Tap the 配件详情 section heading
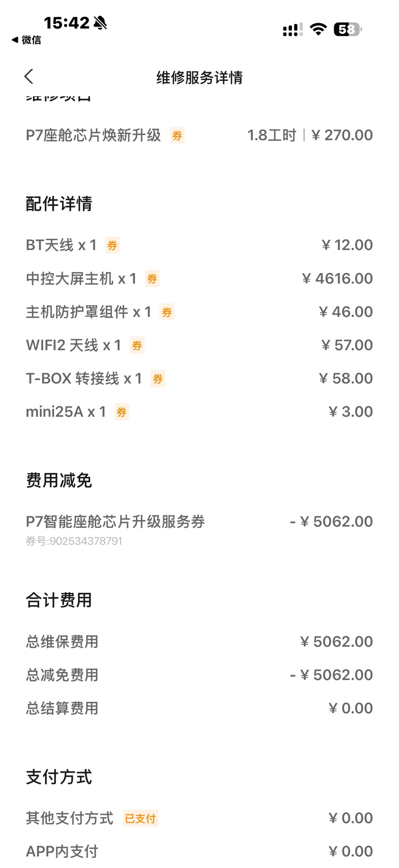The height and width of the screenshot is (868, 399). (x=59, y=204)
